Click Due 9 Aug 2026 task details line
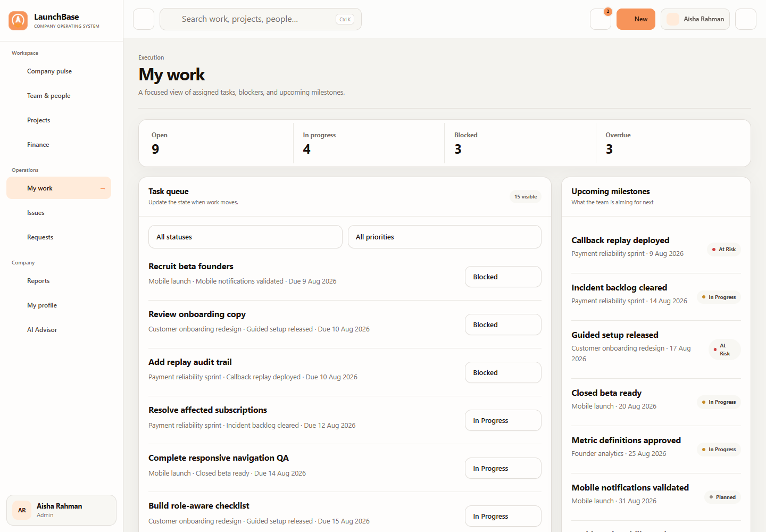Screen dimensions: 766x532 (x=243, y=281)
